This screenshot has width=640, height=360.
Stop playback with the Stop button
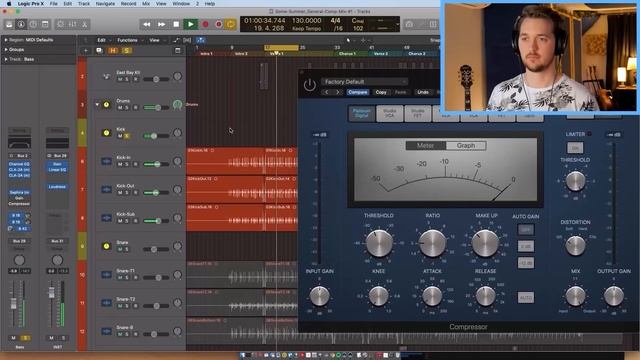coord(176,24)
